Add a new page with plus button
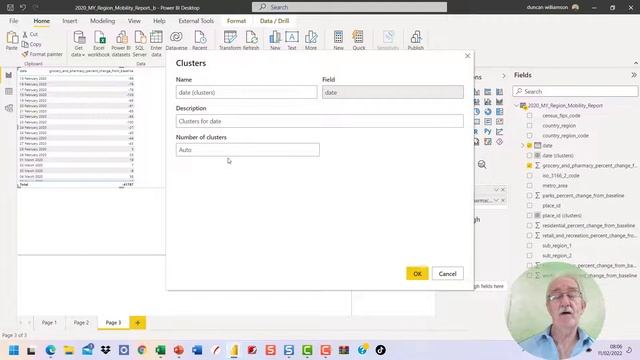This screenshot has height=360, width=640. 138,323
